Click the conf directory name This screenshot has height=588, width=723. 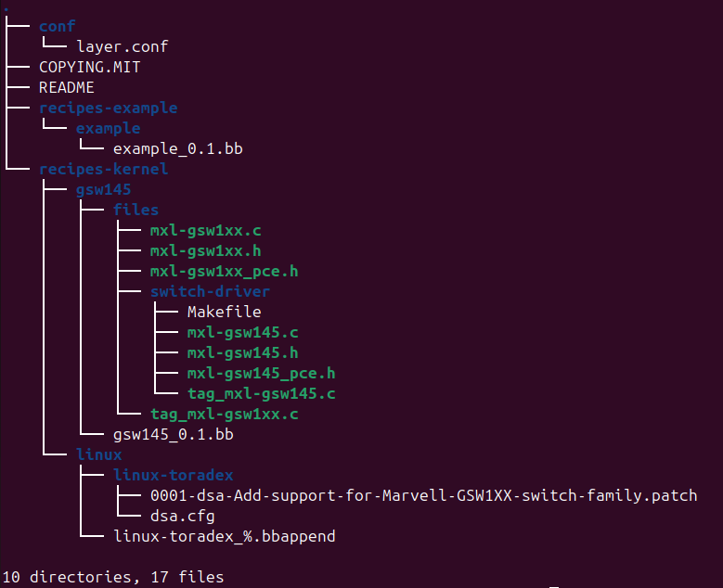pyautogui.click(x=57, y=26)
